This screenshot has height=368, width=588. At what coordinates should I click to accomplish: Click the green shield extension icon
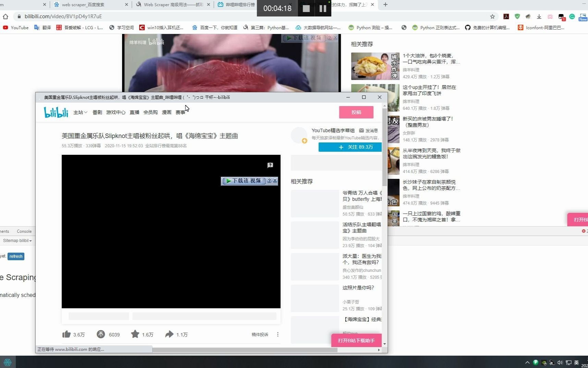click(517, 16)
